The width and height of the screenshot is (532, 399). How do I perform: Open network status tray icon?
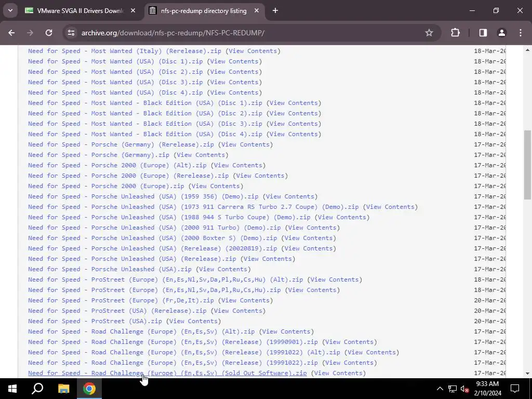pos(453,389)
